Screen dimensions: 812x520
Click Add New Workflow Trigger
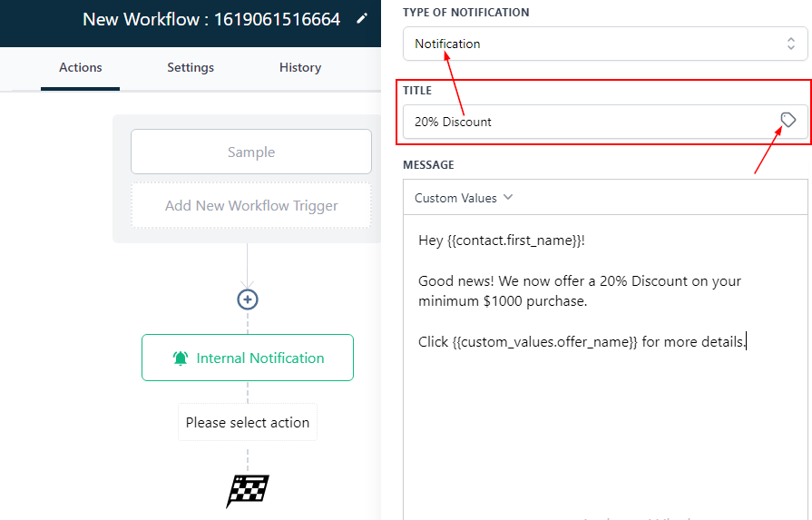[251, 206]
